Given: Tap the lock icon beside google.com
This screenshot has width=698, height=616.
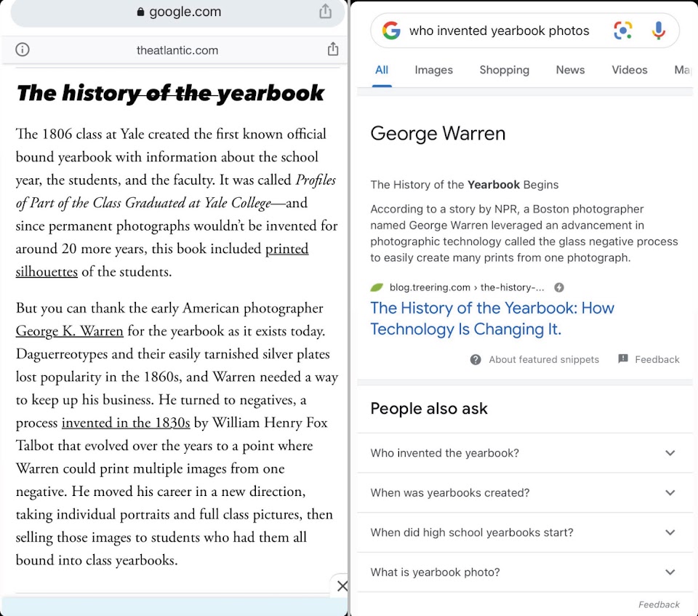Looking at the screenshot, I should pos(140,12).
